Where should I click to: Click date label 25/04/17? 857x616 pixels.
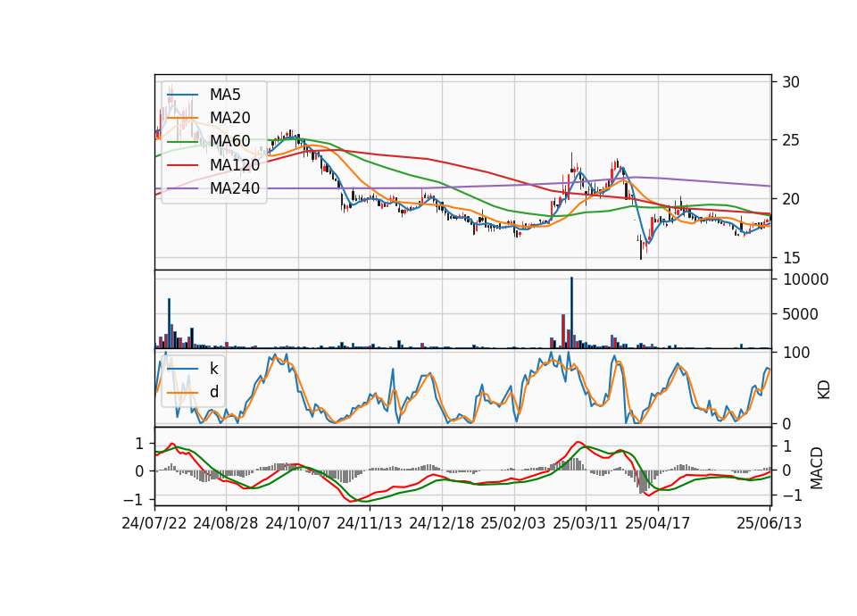tap(658, 524)
